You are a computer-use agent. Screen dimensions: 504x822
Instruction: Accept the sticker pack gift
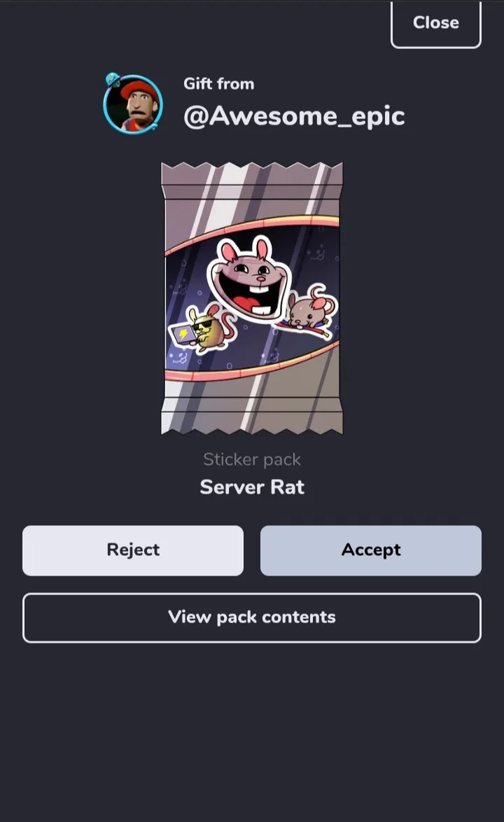point(371,550)
